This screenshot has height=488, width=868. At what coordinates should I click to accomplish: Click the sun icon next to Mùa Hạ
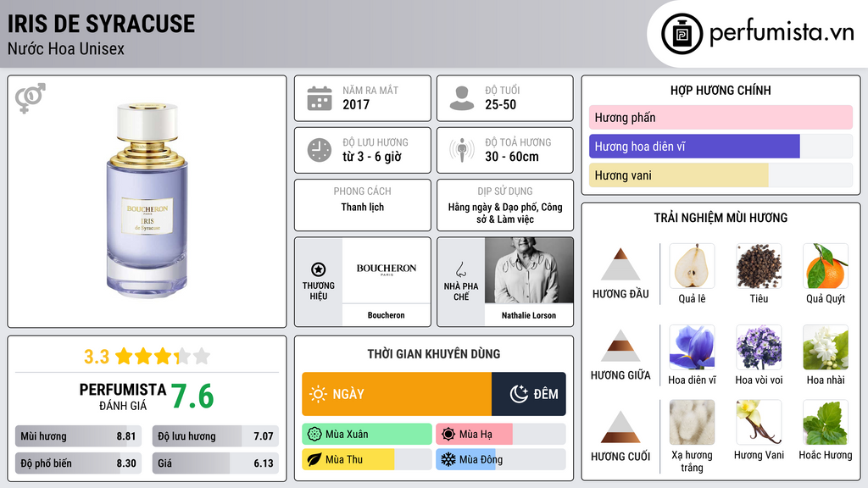point(448,435)
